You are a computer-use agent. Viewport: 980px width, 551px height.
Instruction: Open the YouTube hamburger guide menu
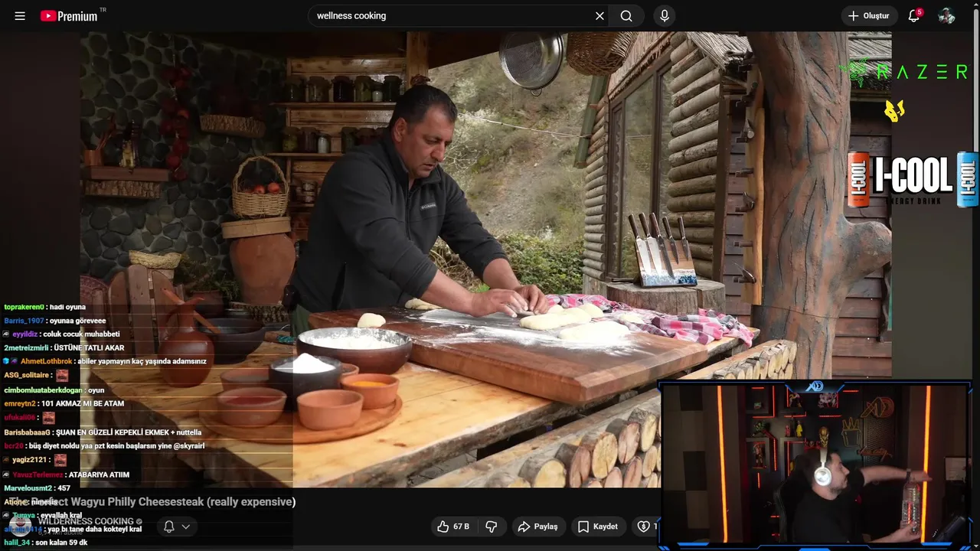pyautogui.click(x=20, y=16)
